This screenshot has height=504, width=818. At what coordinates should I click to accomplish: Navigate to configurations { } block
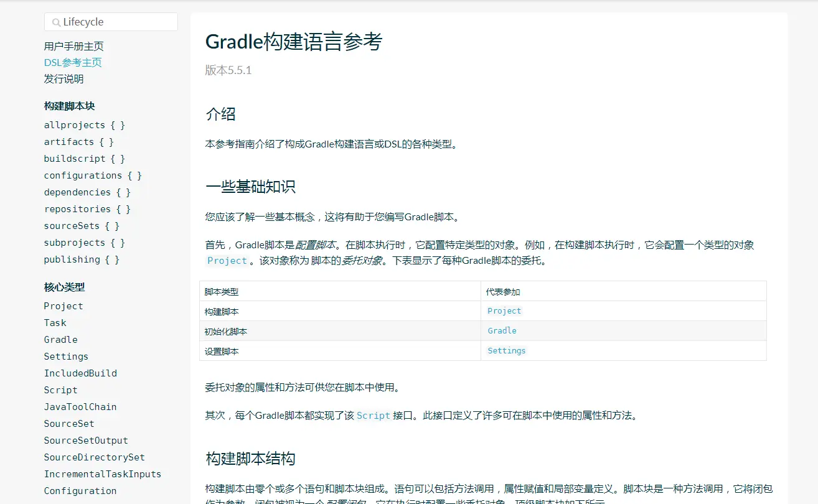tap(93, 175)
